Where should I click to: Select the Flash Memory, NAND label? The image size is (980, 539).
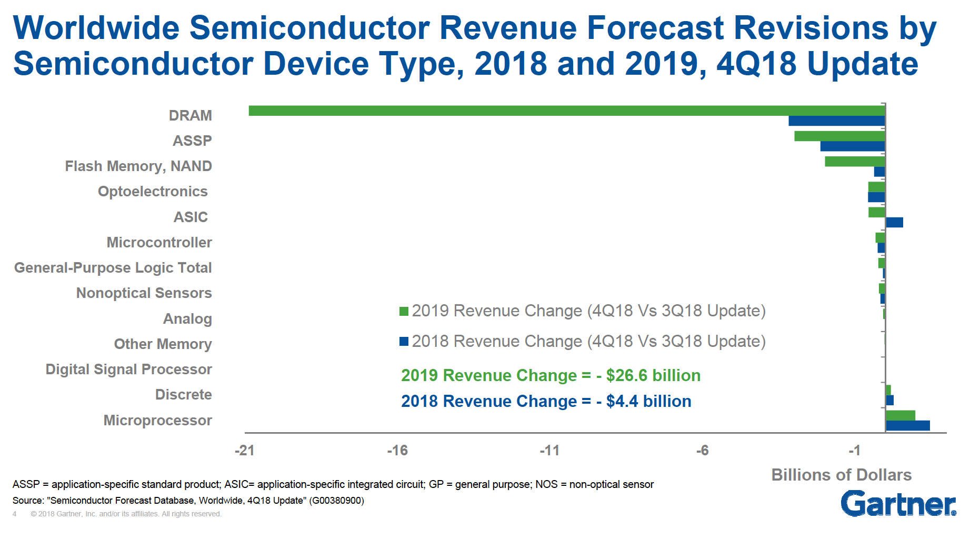138,166
